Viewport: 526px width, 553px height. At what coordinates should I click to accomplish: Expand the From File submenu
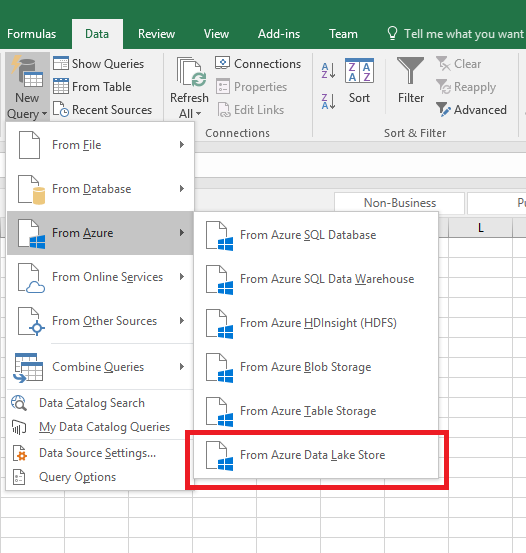[x=100, y=145]
